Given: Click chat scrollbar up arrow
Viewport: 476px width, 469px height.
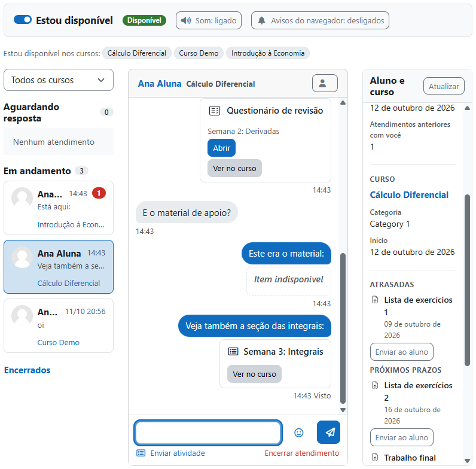Looking at the screenshot, I should tap(343, 103).
